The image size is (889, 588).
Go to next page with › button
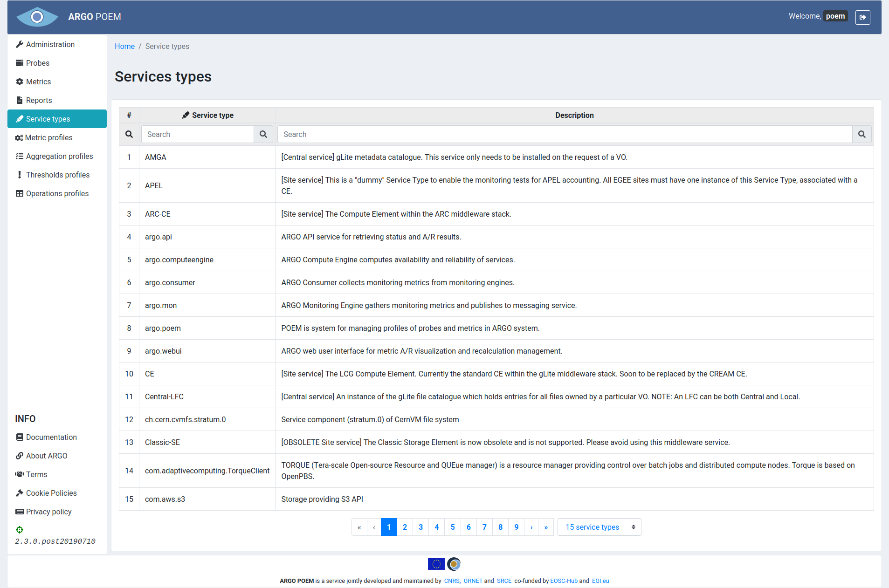coord(531,527)
